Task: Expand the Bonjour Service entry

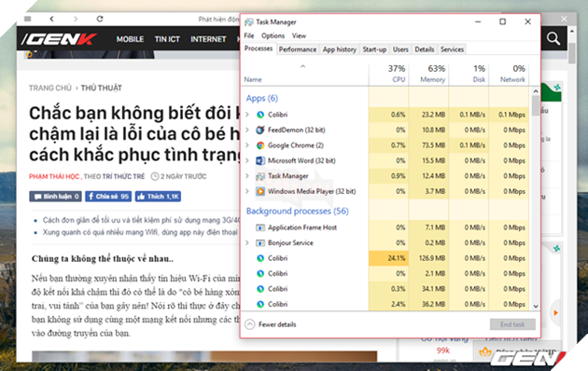Action: click(247, 243)
